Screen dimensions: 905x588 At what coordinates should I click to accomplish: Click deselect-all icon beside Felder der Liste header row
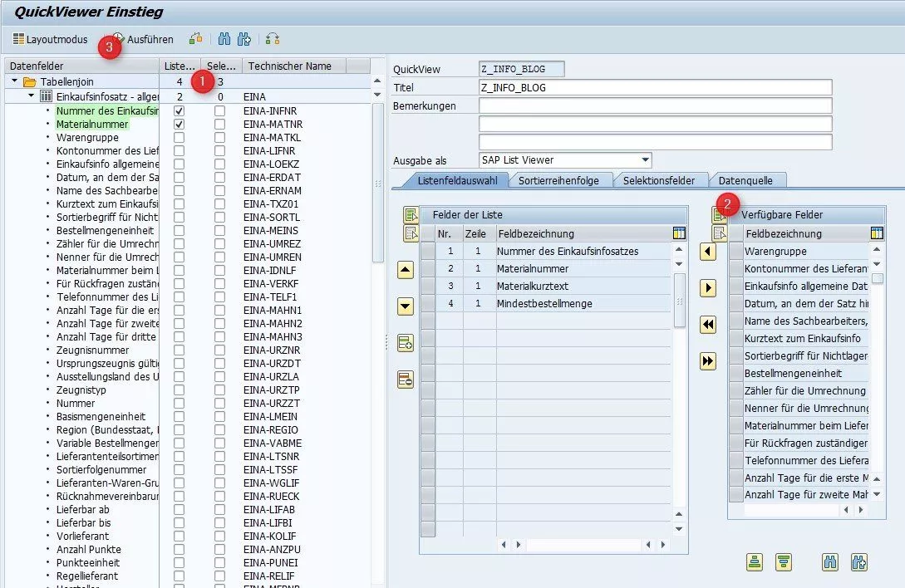411,233
